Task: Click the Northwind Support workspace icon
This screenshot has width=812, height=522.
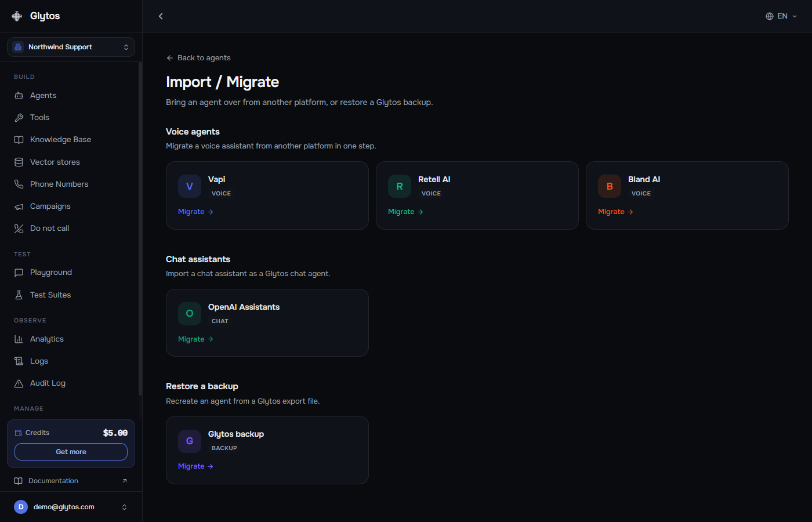Action: point(18,47)
